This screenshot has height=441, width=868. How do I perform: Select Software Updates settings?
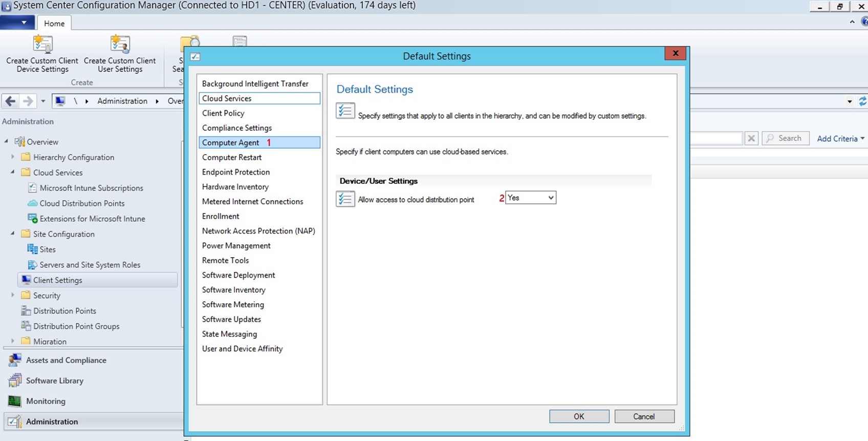259,319
